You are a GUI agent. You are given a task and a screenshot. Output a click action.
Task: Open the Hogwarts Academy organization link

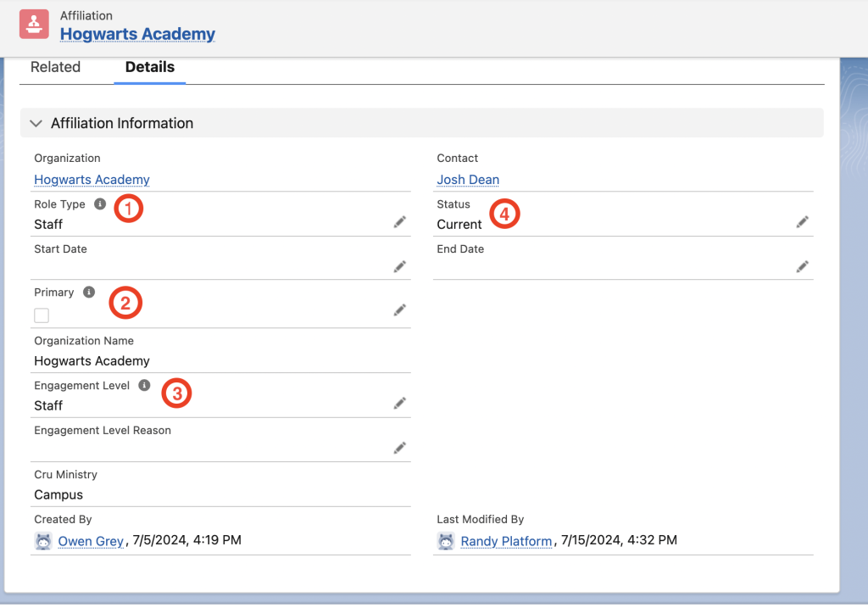92,180
